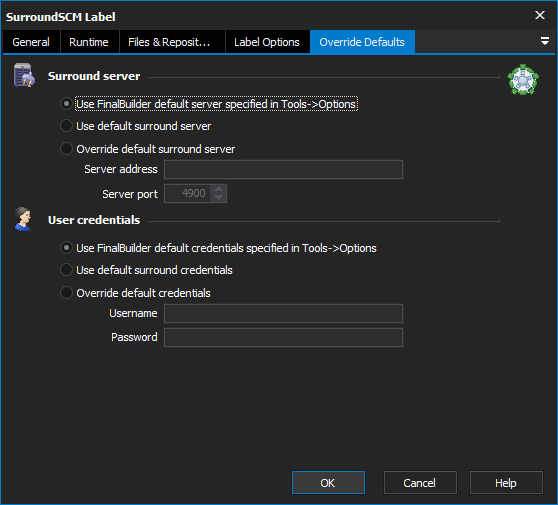
Task: Click the Surround server icon
Action: click(24, 75)
